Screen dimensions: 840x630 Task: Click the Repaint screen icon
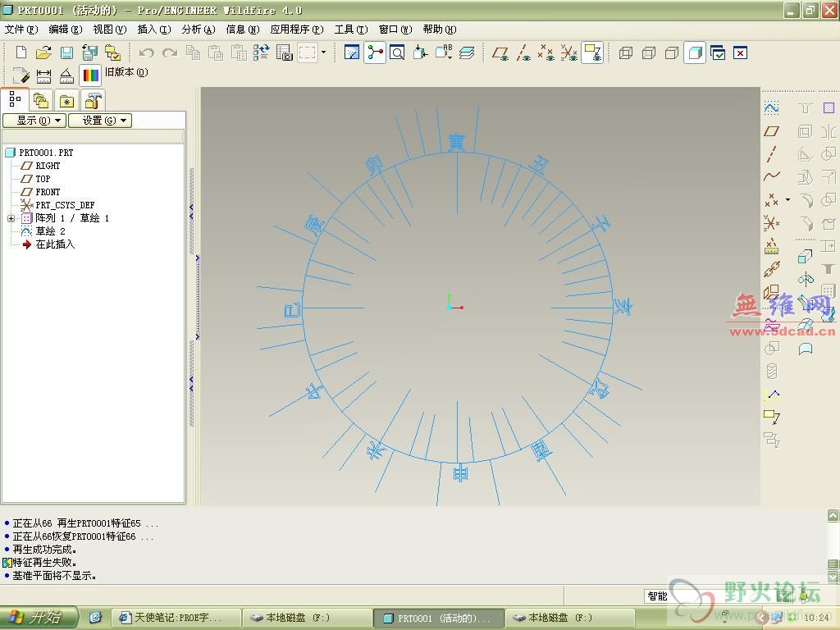click(351, 52)
